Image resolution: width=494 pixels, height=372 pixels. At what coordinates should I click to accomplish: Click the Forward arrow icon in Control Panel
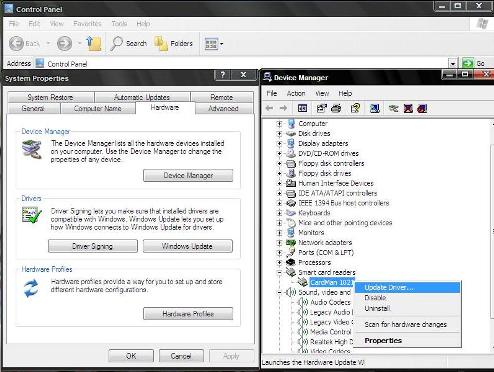[64, 43]
